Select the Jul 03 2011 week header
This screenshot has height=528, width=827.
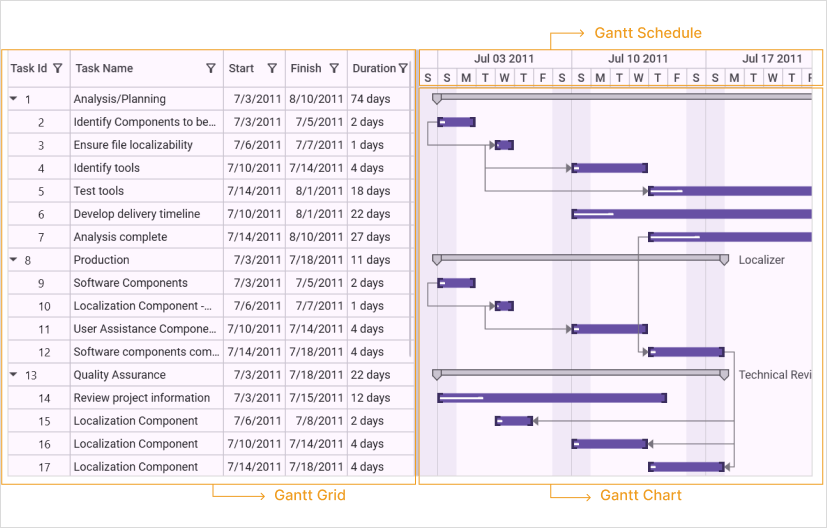tap(504, 59)
